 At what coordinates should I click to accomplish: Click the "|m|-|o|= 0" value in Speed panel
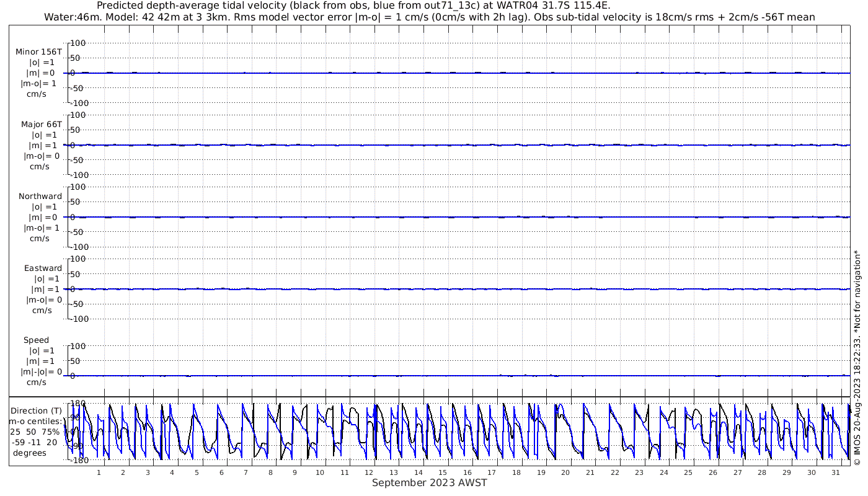(42, 371)
